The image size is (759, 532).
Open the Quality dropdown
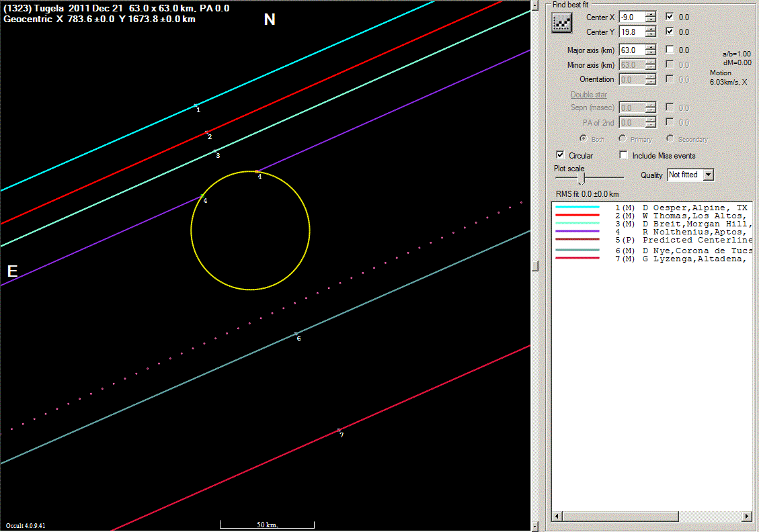(x=708, y=175)
